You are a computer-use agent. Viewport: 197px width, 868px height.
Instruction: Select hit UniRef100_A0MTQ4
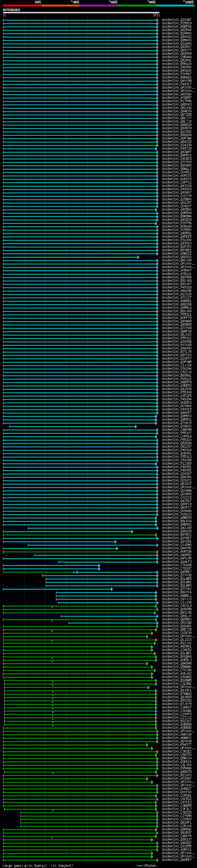point(177,551)
